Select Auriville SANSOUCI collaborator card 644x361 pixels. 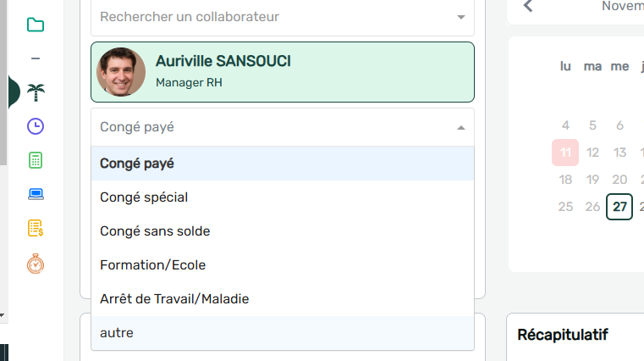pos(282,72)
